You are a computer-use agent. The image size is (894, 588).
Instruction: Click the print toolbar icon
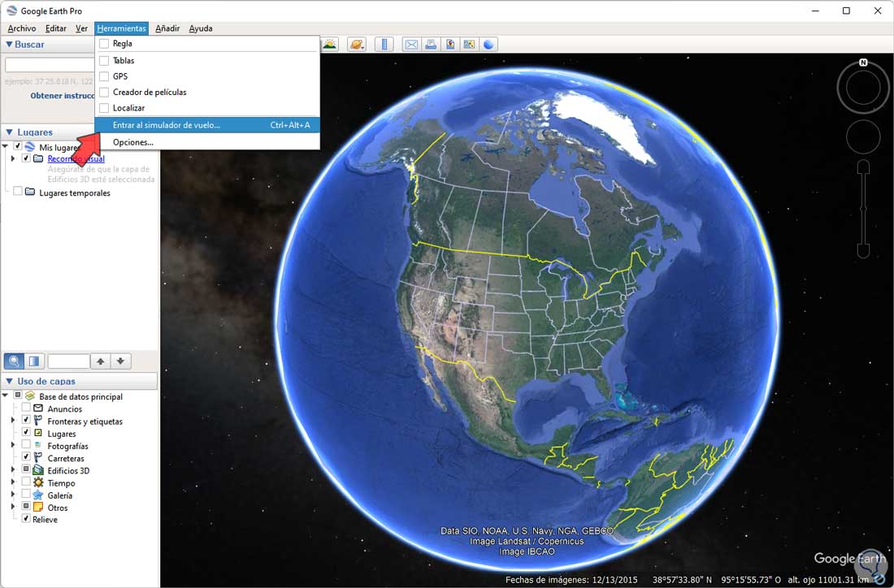(431, 45)
